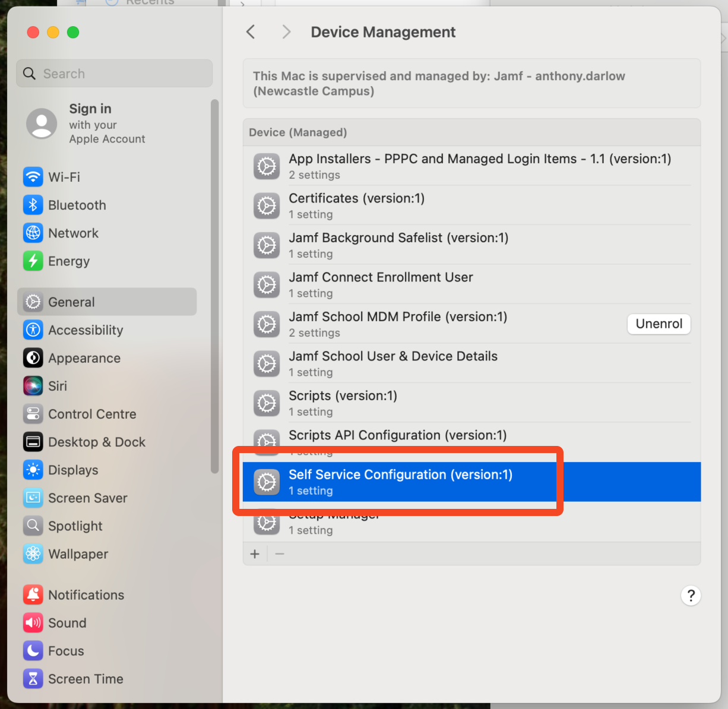This screenshot has width=728, height=709.
Task: Select Jamf Connect Enrollment User profile name
Action: pyautogui.click(x=381, y=277)
